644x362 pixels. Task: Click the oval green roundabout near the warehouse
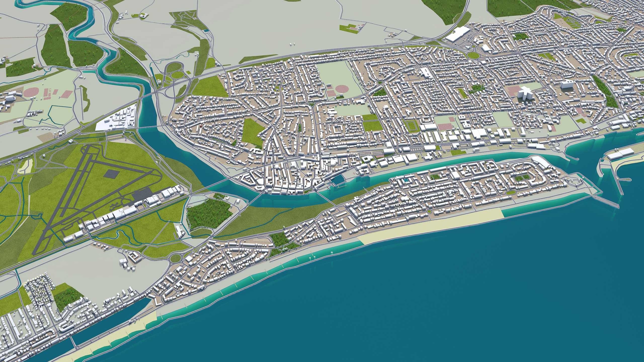pos(473,55)
